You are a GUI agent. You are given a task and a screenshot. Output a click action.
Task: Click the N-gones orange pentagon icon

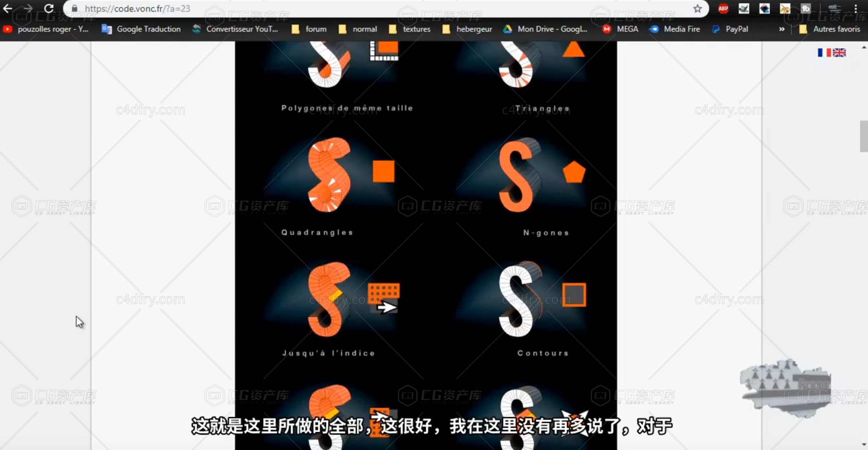point(574,172)
